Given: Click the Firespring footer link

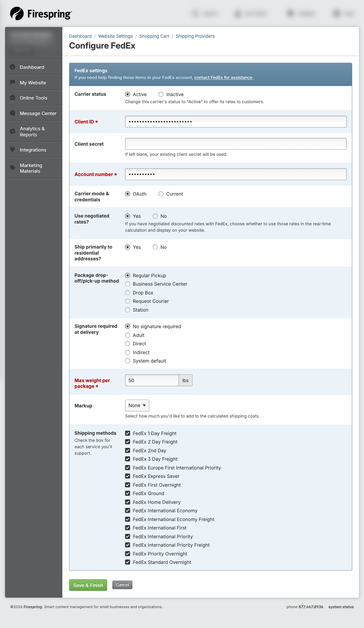Looking at the screenshot, I should pos(33,607).
